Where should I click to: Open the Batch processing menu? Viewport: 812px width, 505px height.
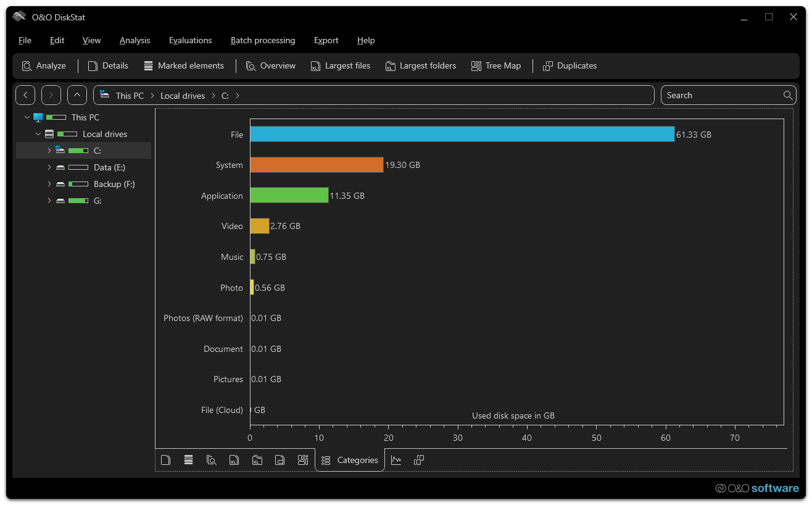[263, 40]
